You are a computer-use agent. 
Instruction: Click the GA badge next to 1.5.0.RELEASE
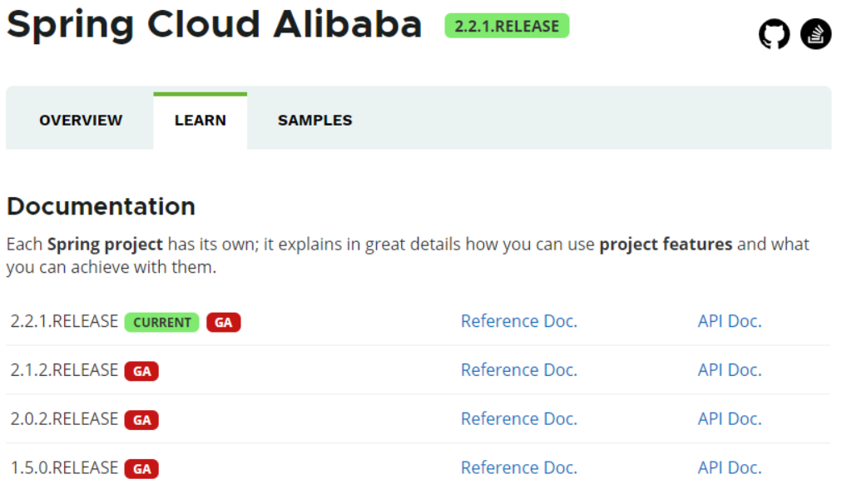point(141,469)
